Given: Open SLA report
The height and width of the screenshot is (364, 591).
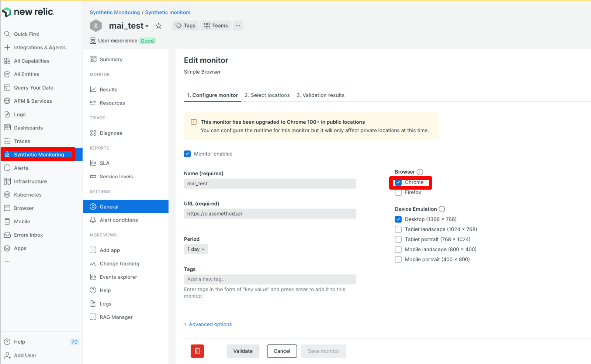Looking at the screenshot, I should 100,163.
